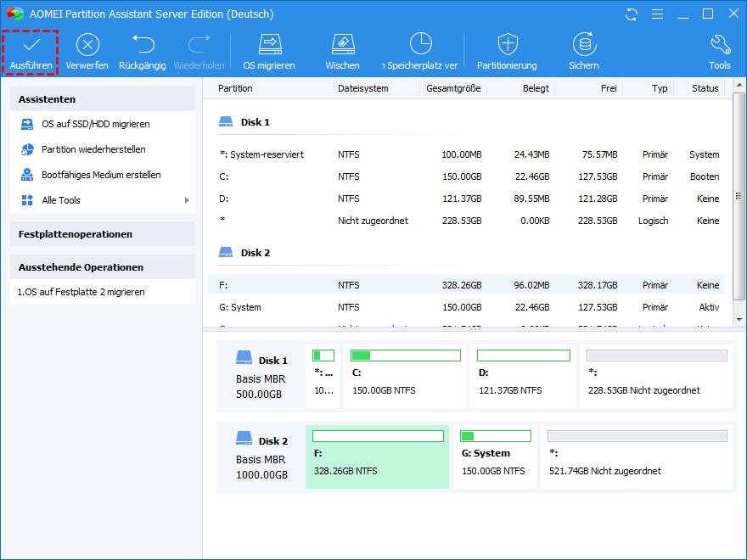
Task: Launch Bootfähiges Medium erstellen wizard
Action: click(x=103, y=175)
